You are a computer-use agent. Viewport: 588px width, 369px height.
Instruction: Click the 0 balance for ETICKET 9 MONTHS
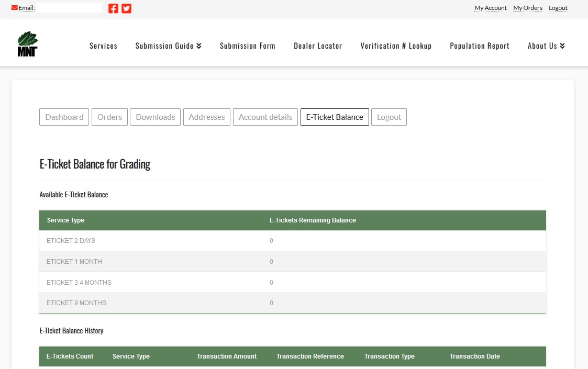pyautogui.click(x=272, y=303)
